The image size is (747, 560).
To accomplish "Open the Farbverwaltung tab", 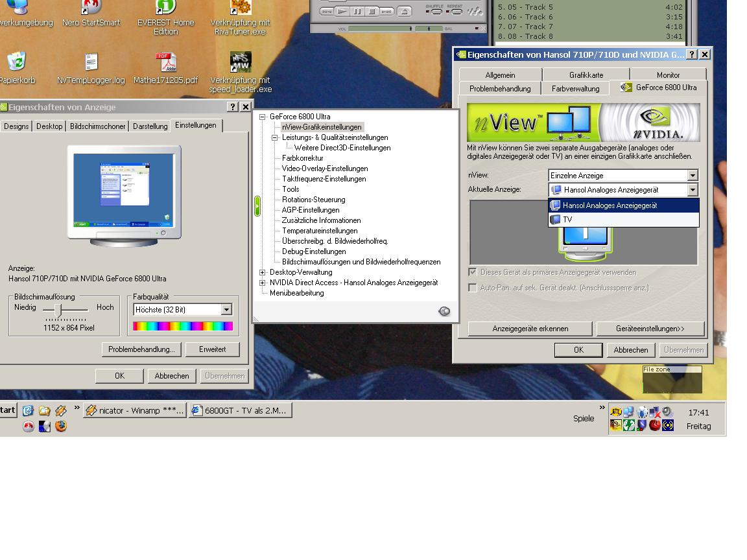I will click(x=576, y=89).
